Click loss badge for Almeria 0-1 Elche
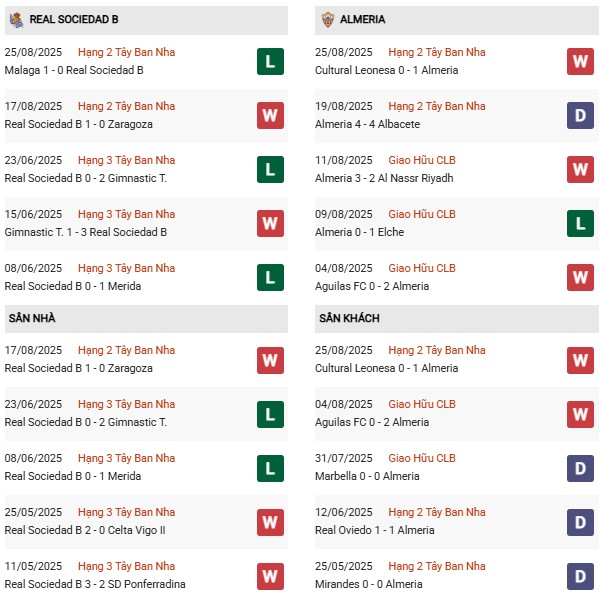This screenshot has height=601, width=600. pos(580,223)
